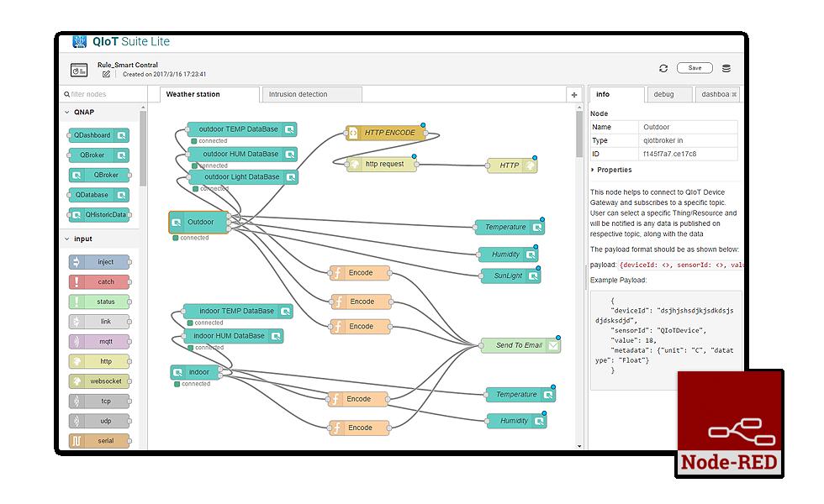Screen dimensions: 824x504
Task: Pick the link palette node
Action: [x=99, y=321]
